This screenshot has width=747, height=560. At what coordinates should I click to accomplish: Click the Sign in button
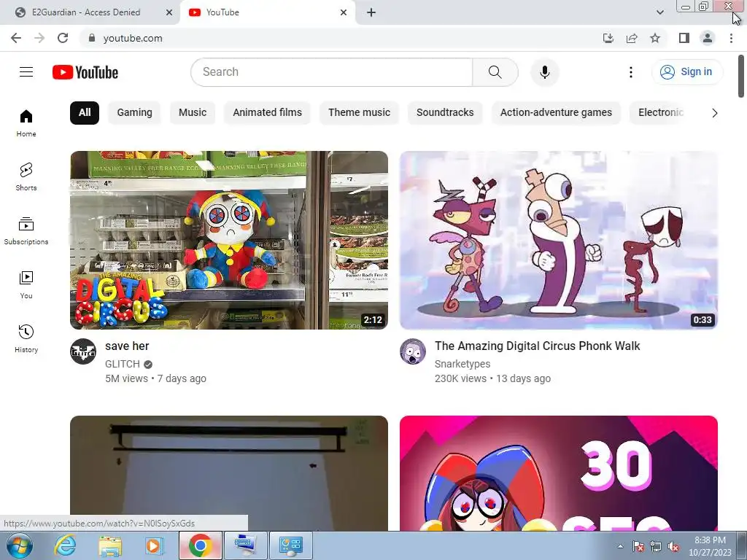pos(686,72)
